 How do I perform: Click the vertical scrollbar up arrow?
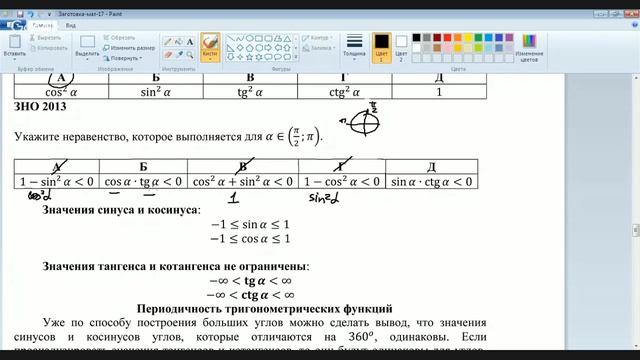click(x=636, y=77)
